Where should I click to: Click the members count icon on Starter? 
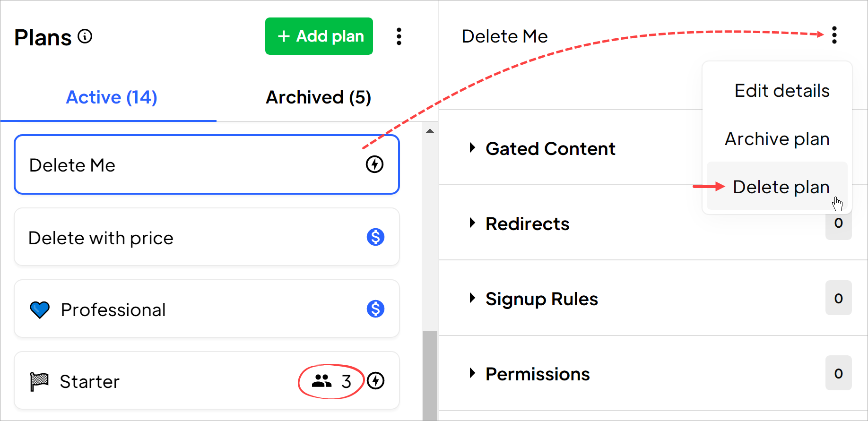coord(322,381)
